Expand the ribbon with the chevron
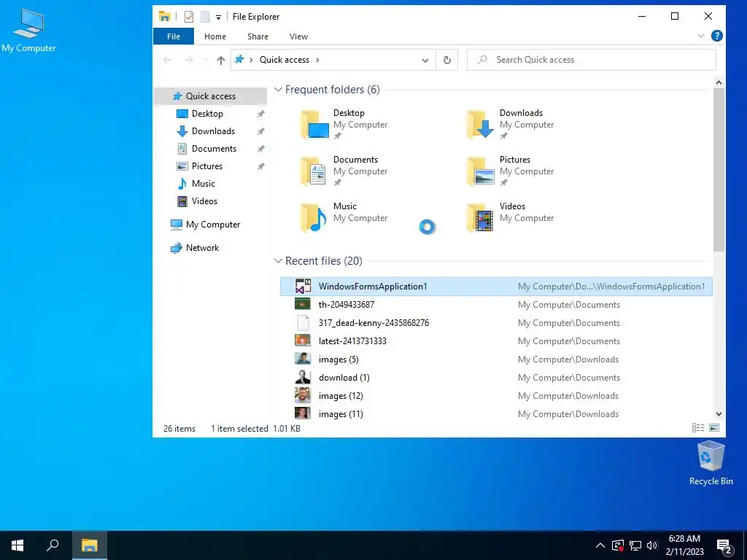The height and width of the screenshot is (560, 747). (701, 36)
